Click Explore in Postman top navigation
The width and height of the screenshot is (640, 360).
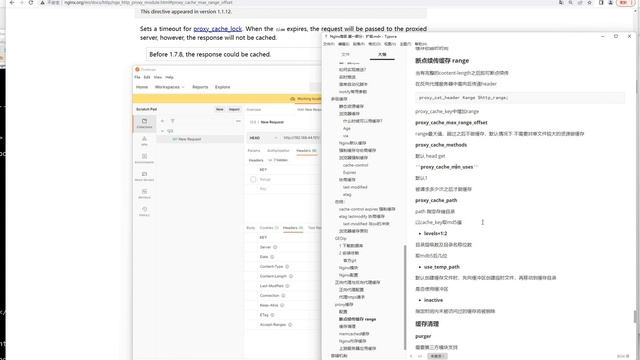[222, 87]
